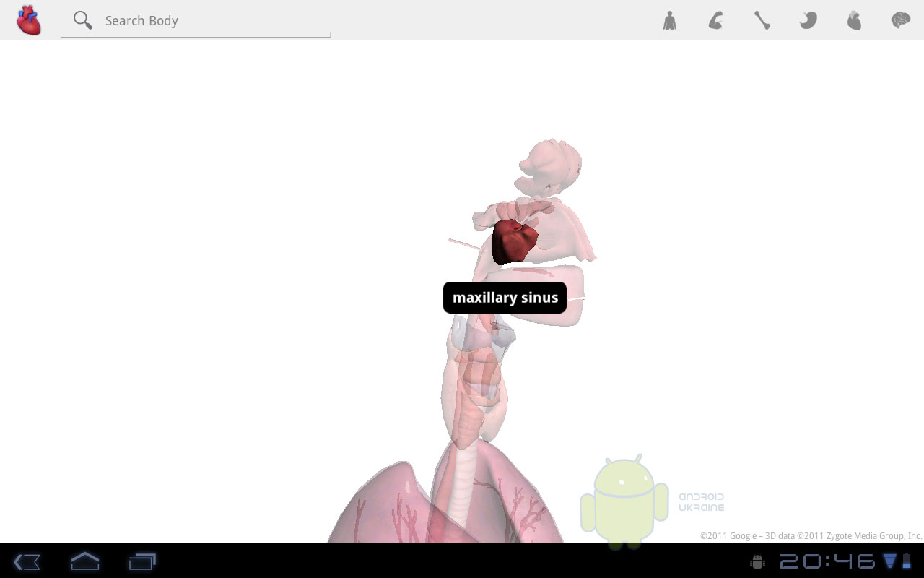924x578 pixels.
Task: Select the dark red highlighted maxillary sinus
Action: pyautogui.click(x=514, y=241)
